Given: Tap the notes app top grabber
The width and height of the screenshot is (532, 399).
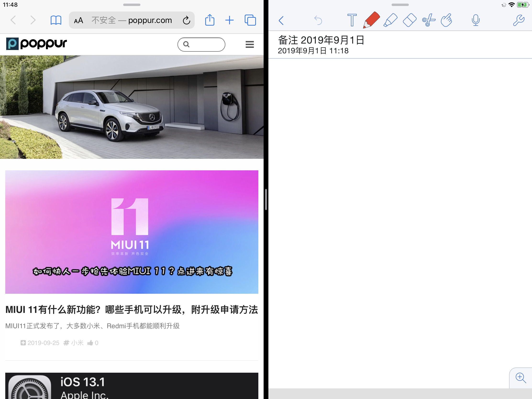Looking at the screenshot, I should point(400,5).
